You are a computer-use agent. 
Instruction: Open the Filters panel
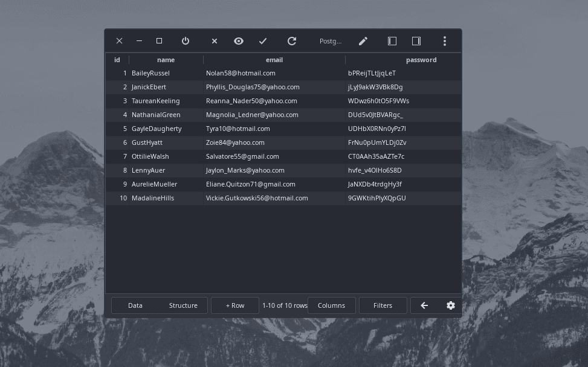coord(383,305)
